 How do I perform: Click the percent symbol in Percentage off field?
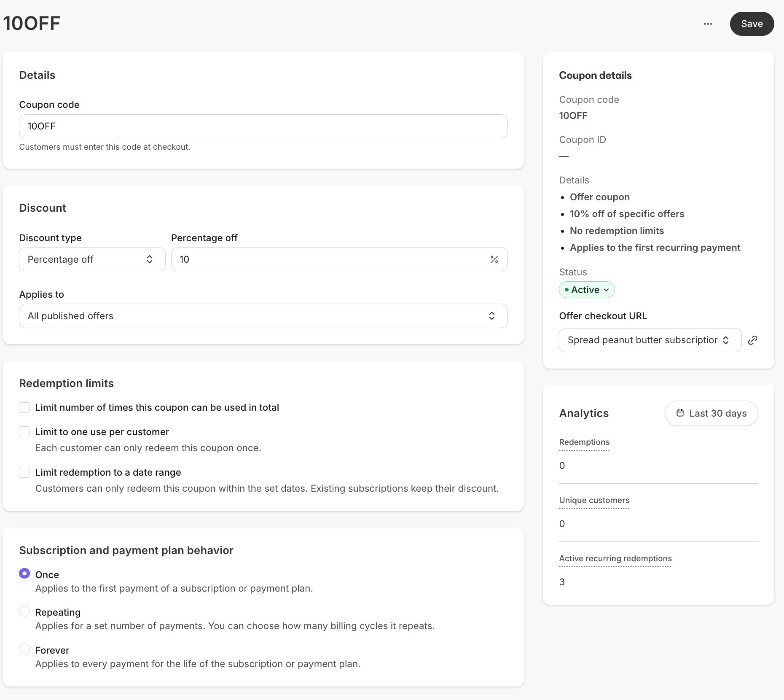494,259
